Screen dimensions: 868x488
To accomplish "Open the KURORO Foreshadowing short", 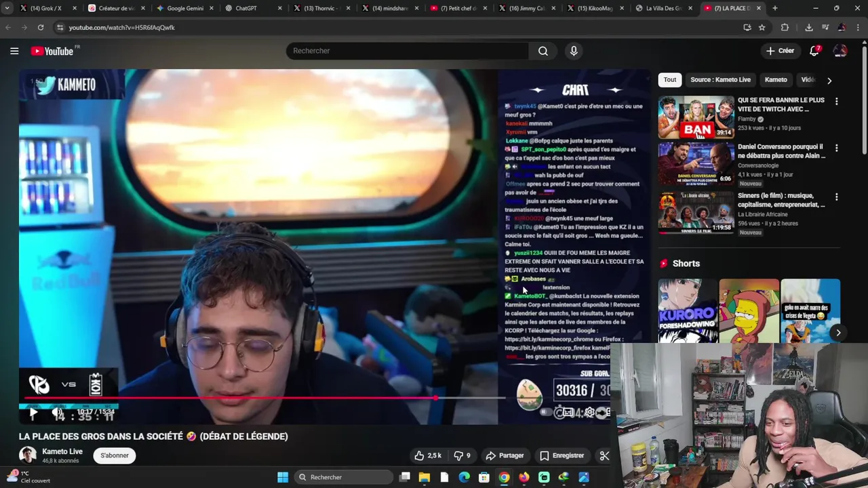I will point(688,311).
